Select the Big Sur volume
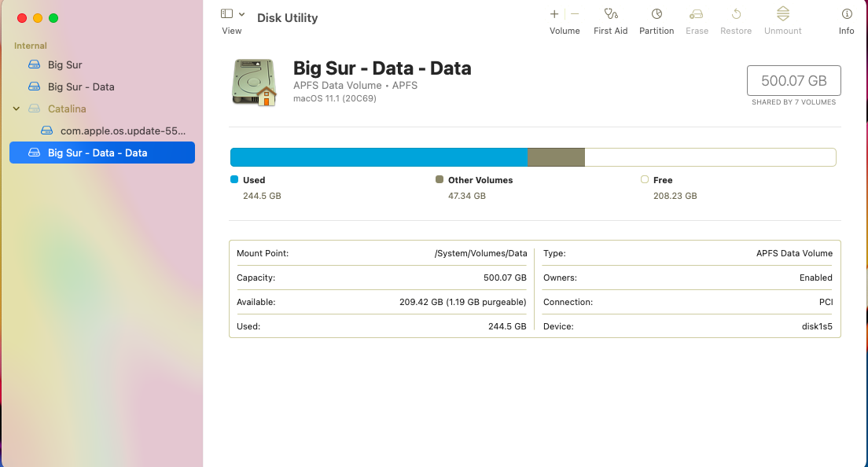 click(x=102, y=64)
